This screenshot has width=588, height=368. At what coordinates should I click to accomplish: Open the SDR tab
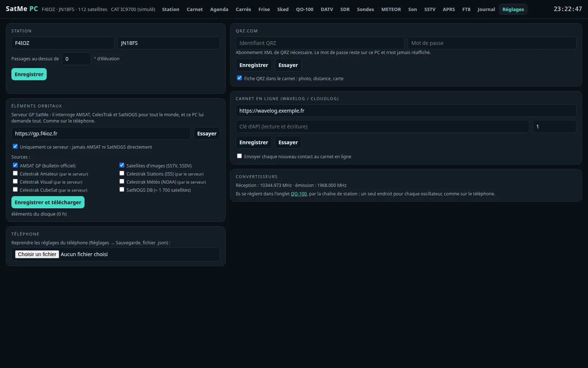pos(345,9)
